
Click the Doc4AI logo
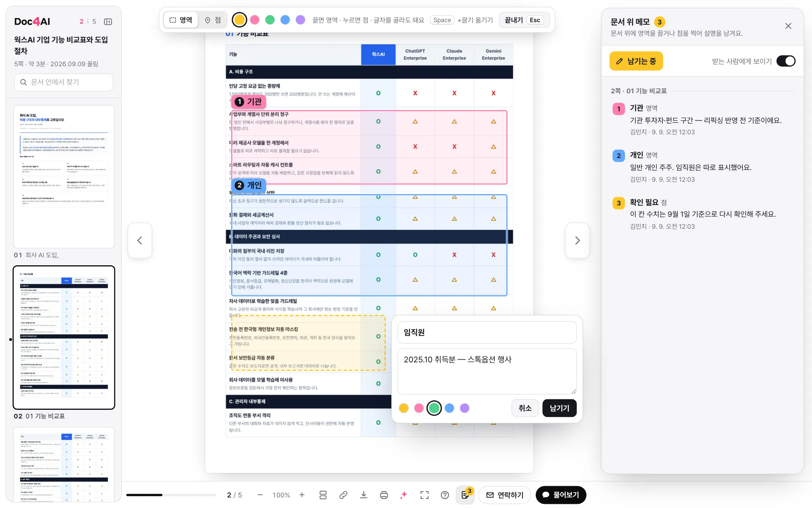pos(32,21)
